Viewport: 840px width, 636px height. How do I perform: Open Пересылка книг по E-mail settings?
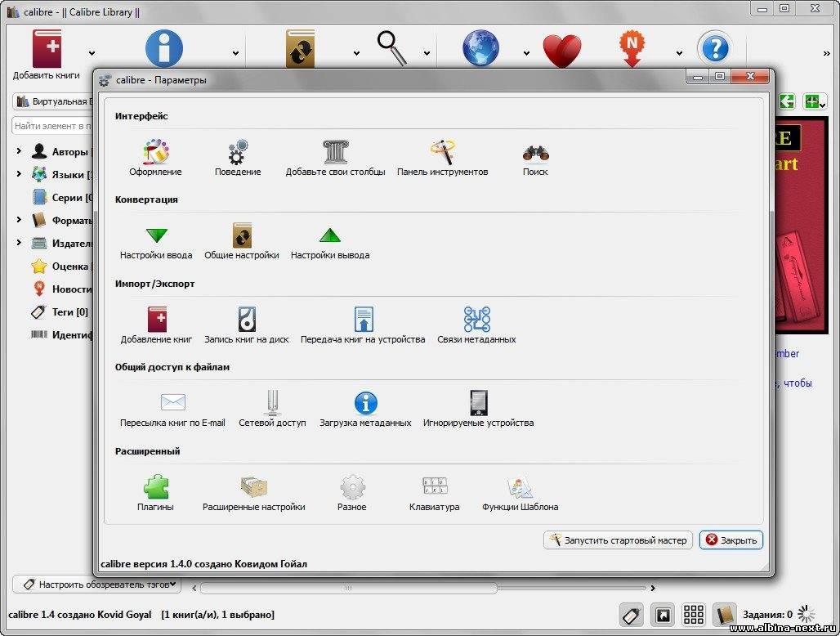click(x=172, y=410)
